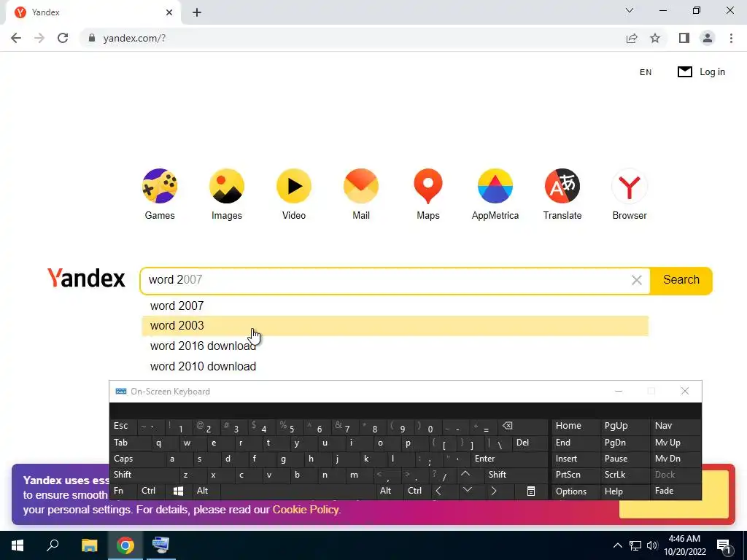Viewport: 747px width, 560px height.
Task: Toggle Fn key on On-Screen Keyboard
Action: click(123, 491)
